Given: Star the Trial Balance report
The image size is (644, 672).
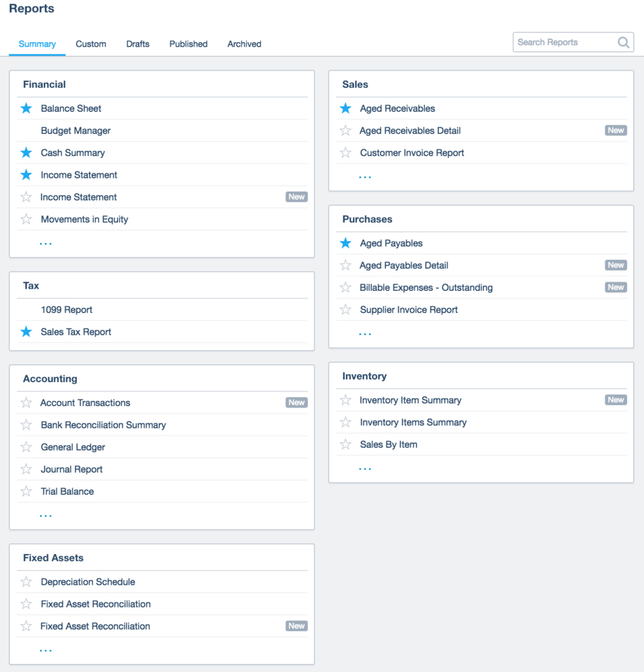Looking at the screenshot, I should point(26,491).
